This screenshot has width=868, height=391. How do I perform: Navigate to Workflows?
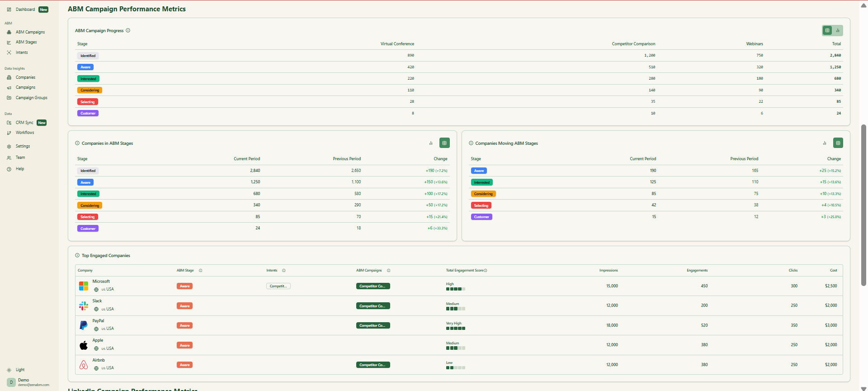[25, 133]
